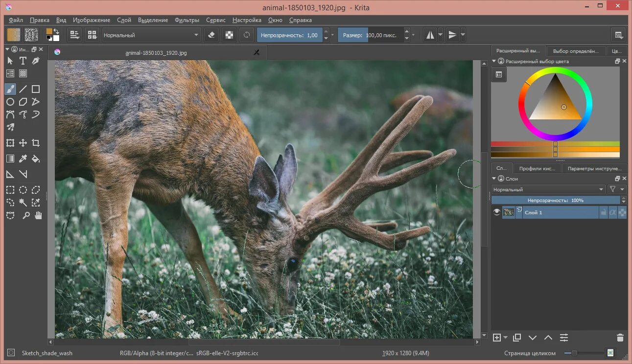The height and width of the screenshot is (364, 632).
Task: Choose the Color picker eyedropper tool
Action: pos(23,159)
